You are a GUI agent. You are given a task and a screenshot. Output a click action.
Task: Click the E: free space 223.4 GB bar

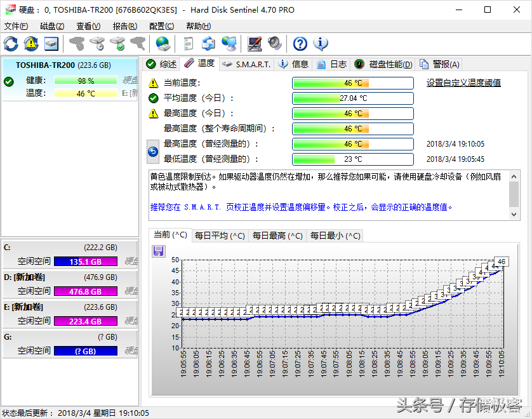coord(86,321)
